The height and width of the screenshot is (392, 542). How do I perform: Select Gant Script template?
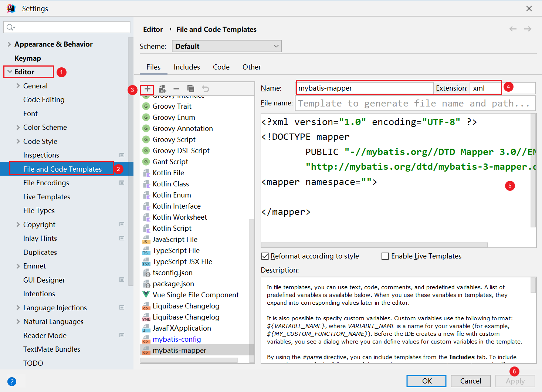pos(170,162)
